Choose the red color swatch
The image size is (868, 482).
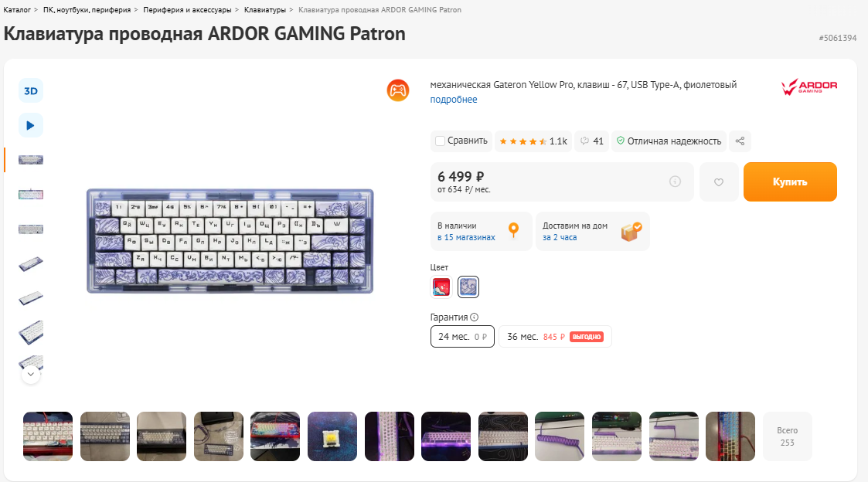(x=441, y=287)
